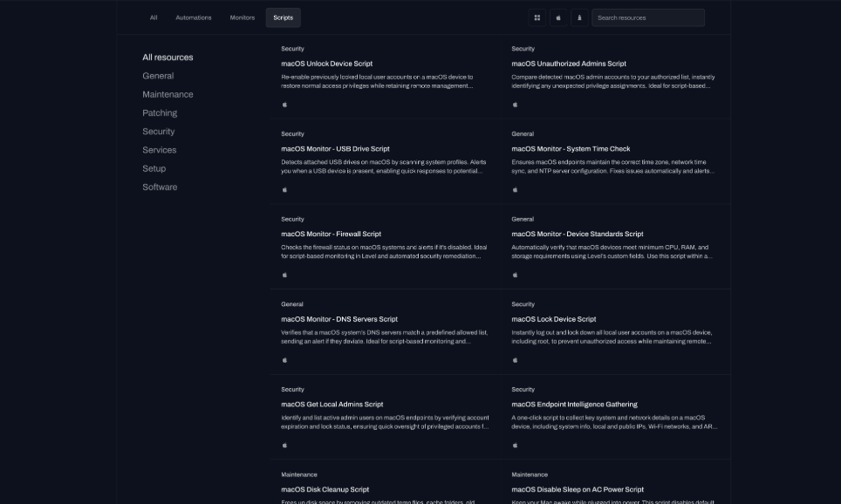Click description starting 'Ensures macOS endpoints maintain'
Viewport: 841px width, 504px height.
(613, 167)
